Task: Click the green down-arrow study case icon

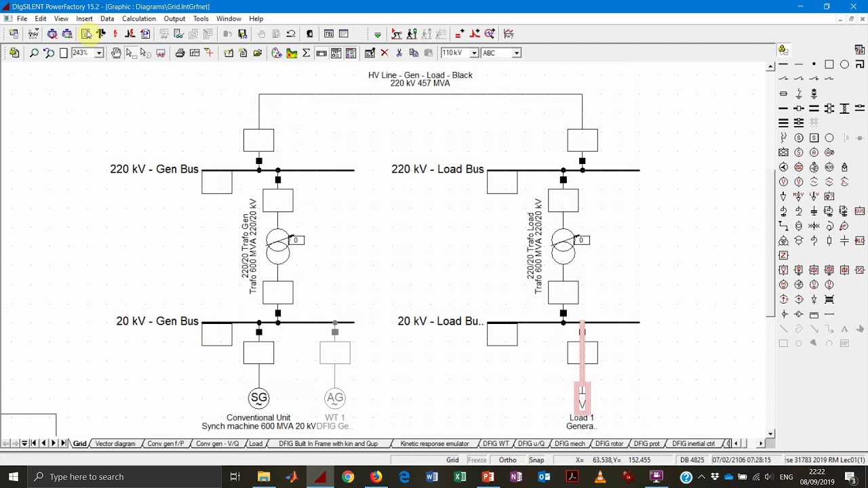Action: click(378, 34)
